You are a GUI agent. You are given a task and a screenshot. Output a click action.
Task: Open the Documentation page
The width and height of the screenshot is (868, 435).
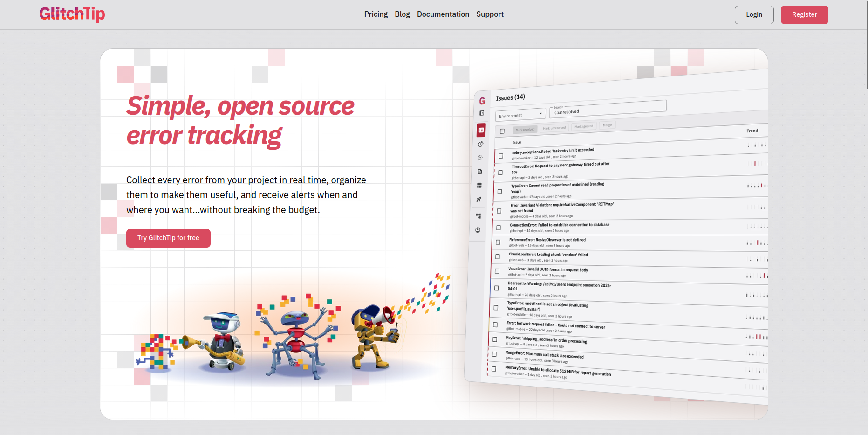coord(443,14)
